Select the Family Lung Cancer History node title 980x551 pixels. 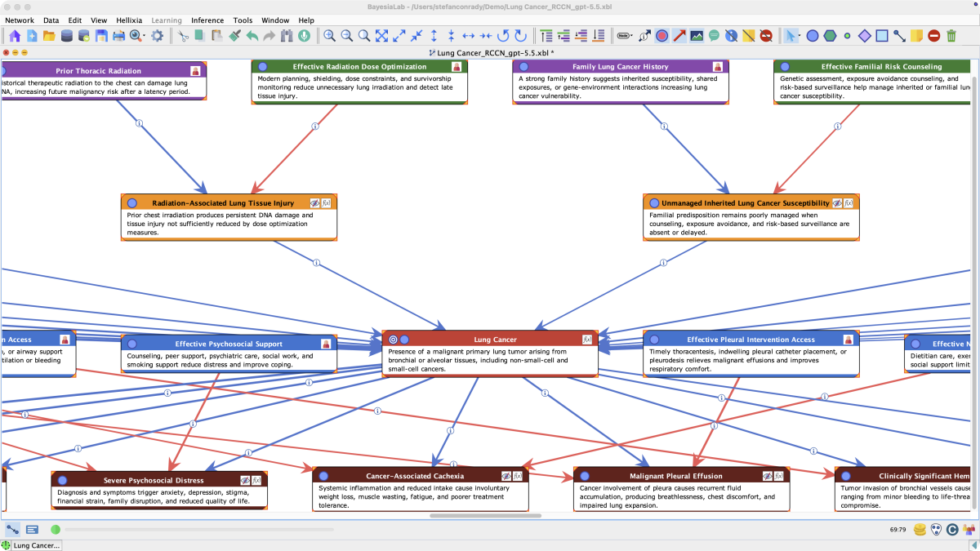pos(620,66)
